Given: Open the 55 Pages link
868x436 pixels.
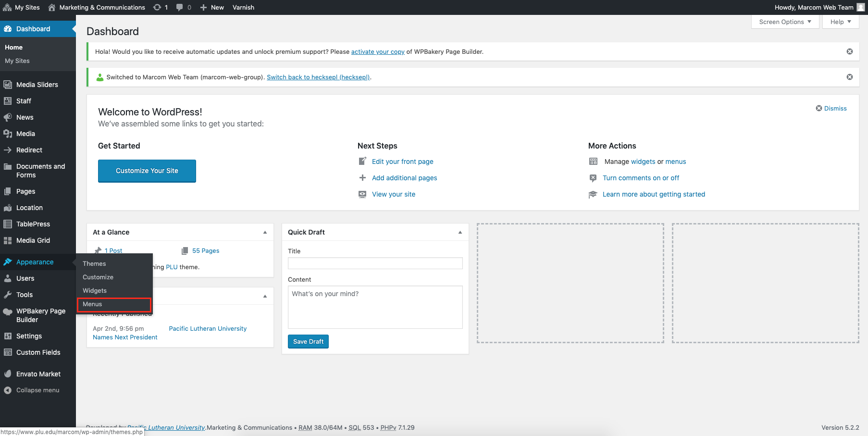Looking at the screenshot, I should tap(206, 250).
